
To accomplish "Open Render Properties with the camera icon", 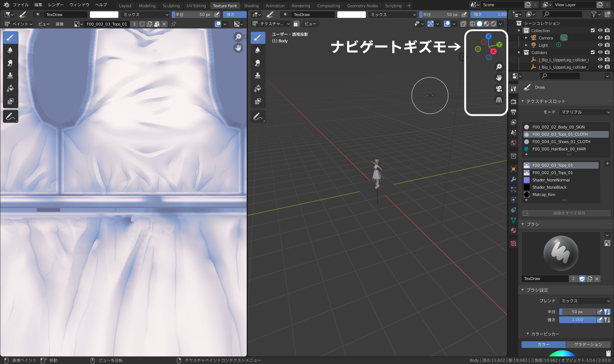I will [x=513, y=101].
